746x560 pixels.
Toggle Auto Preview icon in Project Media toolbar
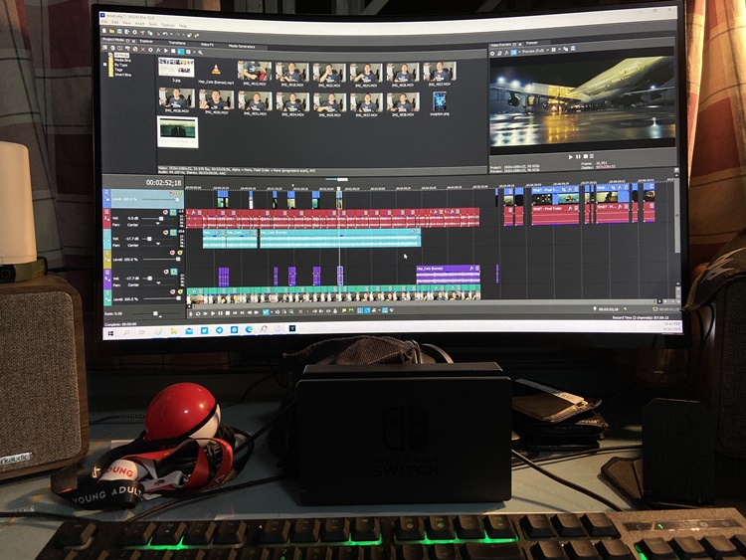(181, 52)
